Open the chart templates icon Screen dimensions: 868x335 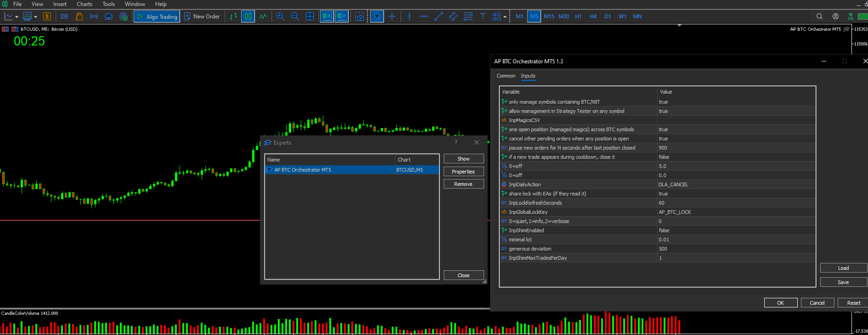tap(27, 17)
